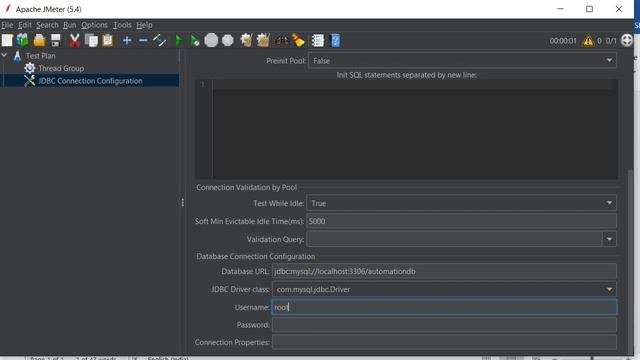The height and width of the screenshot is (360, 640).
Task: Click the Username field containing root
Action: (x=444, y=307)
